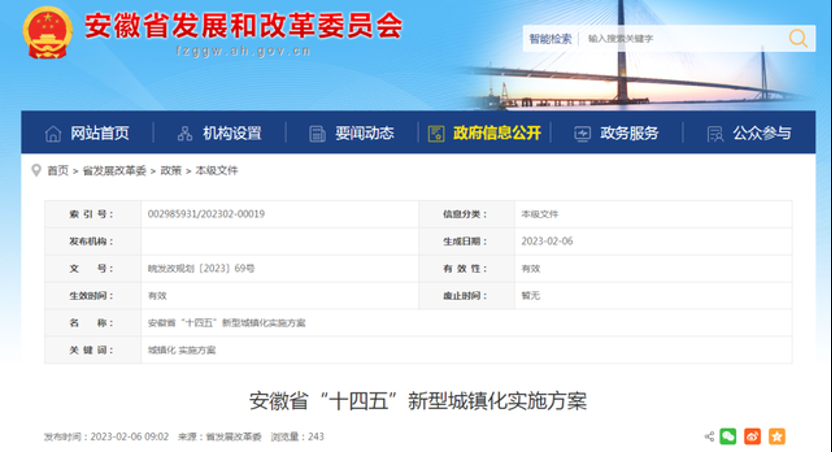Click the house icon beside 网站首页
Image resolution: width=832 pixels, height=452 pixels.
53,133
